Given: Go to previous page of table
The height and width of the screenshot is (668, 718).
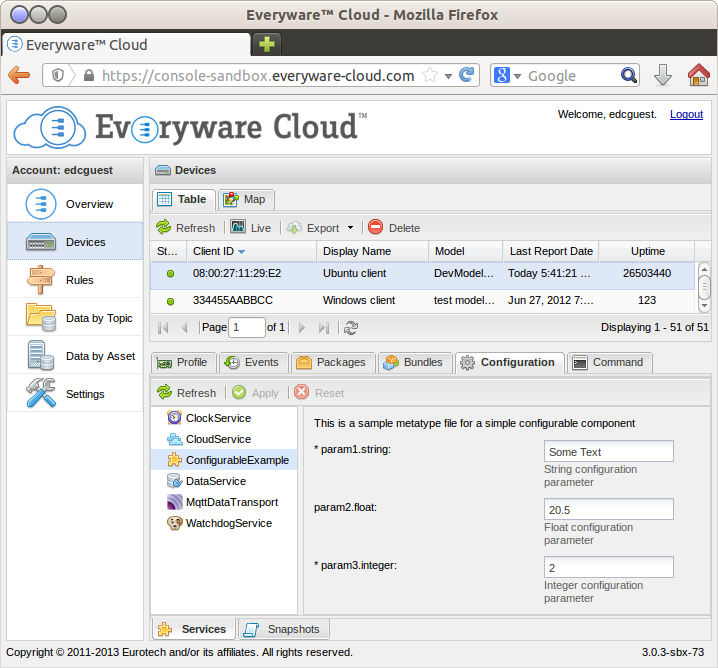Looking at the screenshot, I should tap(185, 328).
